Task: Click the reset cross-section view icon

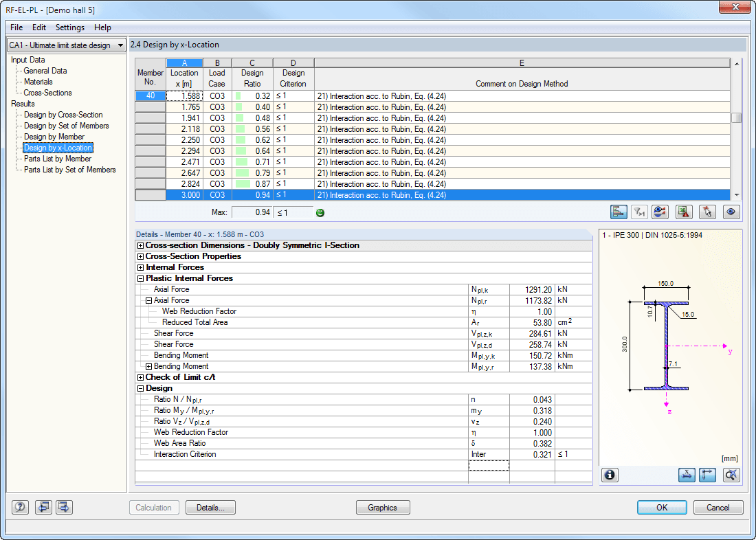Action: coord(731,475)
